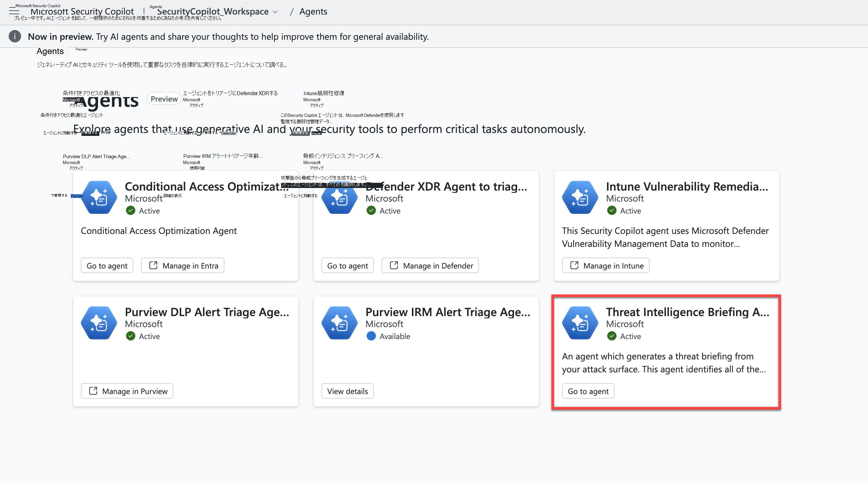Open the hamburger navigation menu
The height and width of the screenshot is (484, 868).
click(14, 12)
